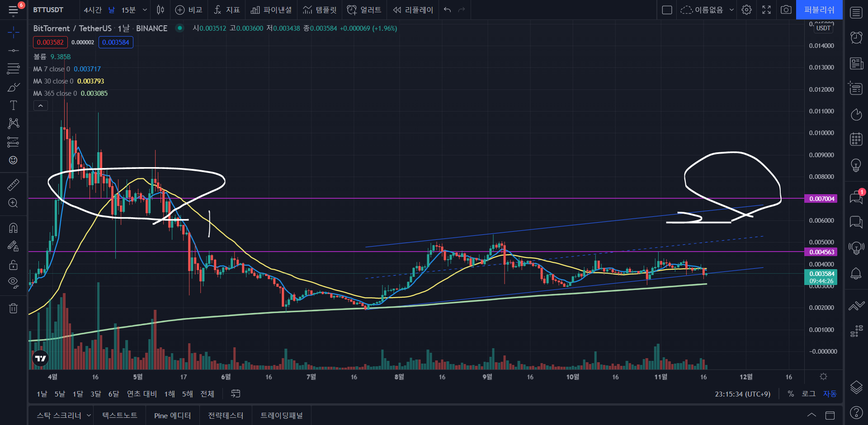Hide all drawings with eye icon
The image size is (868, 425).
(14, 283)
